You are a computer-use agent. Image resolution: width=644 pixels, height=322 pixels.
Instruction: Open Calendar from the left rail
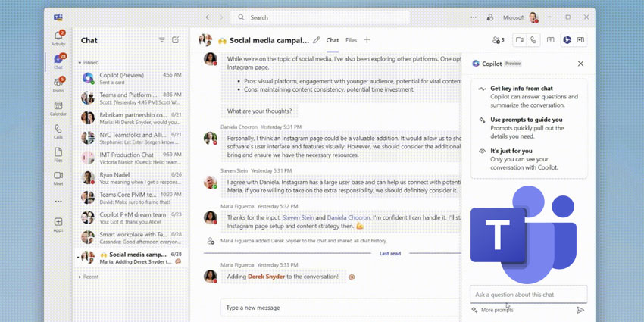(58, 108)
